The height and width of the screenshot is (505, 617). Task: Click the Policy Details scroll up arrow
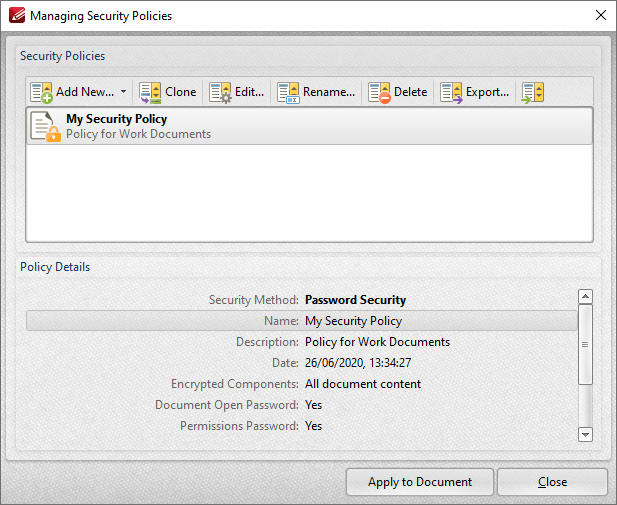click(586, 296)
